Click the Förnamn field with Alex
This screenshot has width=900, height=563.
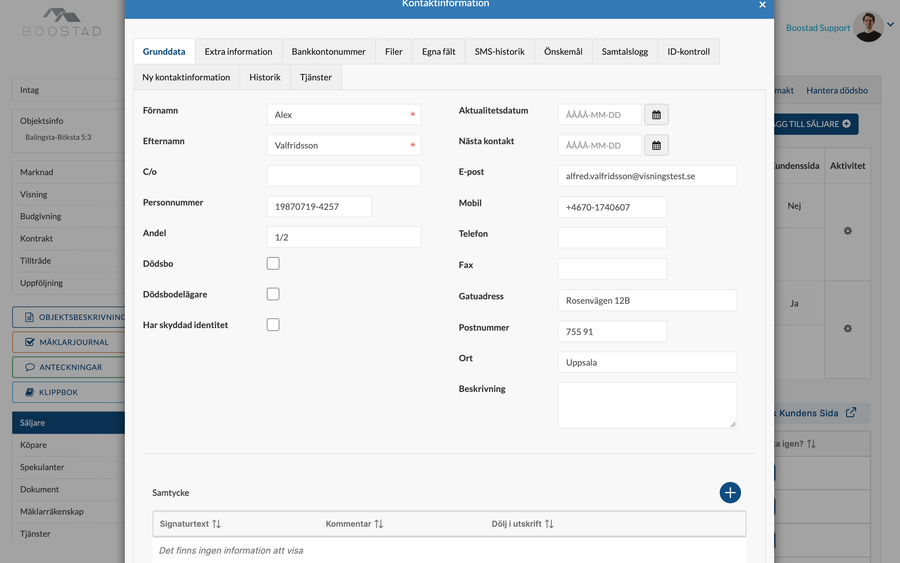tap(344, 115)
